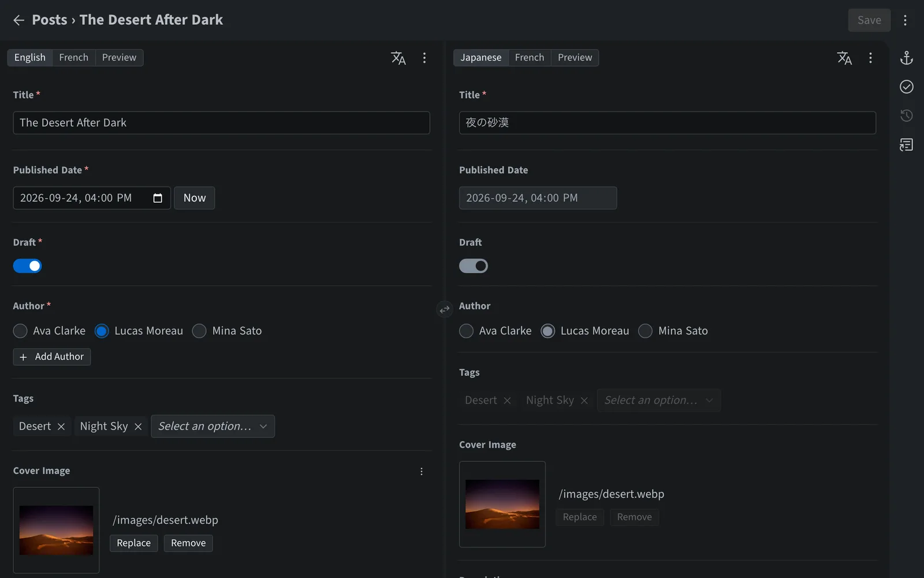Switch to the French tab in left pane
Image resolution: width=924 pixels, height=578 pixels.
click(74, 58)
